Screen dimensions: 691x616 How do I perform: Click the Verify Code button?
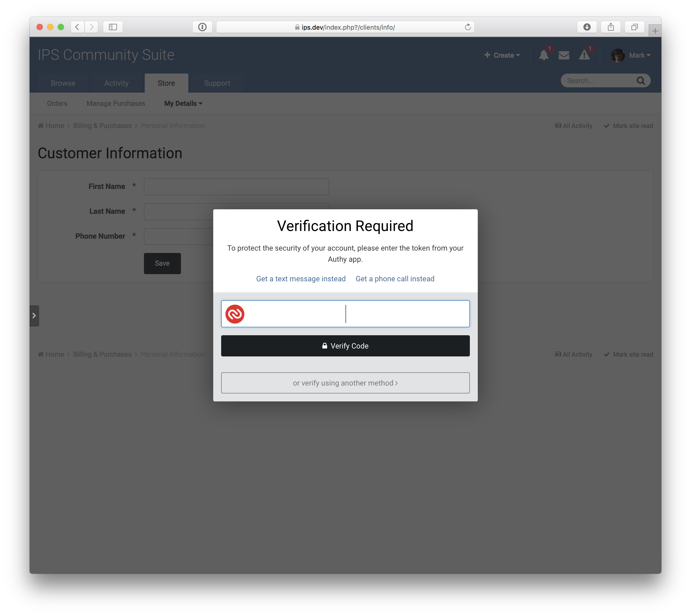pos(345,346)
